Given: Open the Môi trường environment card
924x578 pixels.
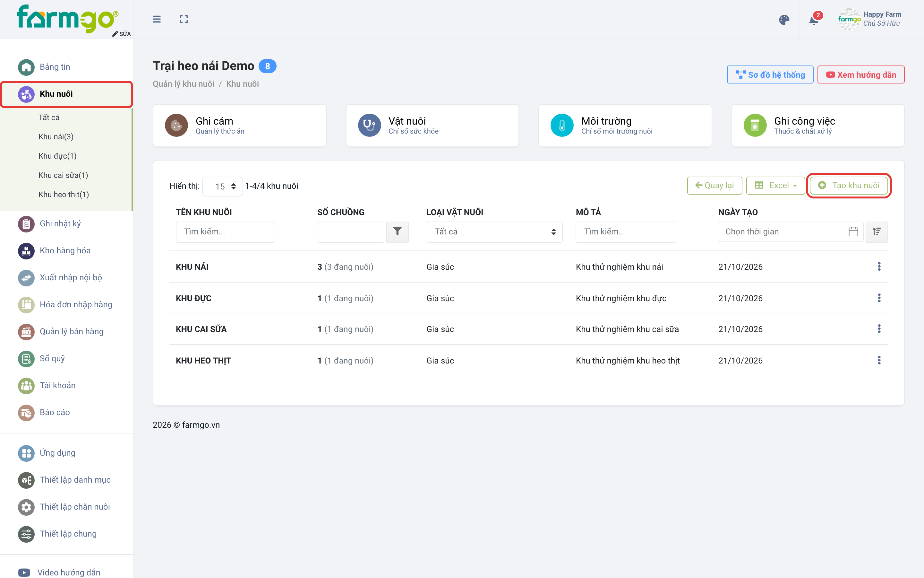Looking at the screenshot, I should coord(625,125).
